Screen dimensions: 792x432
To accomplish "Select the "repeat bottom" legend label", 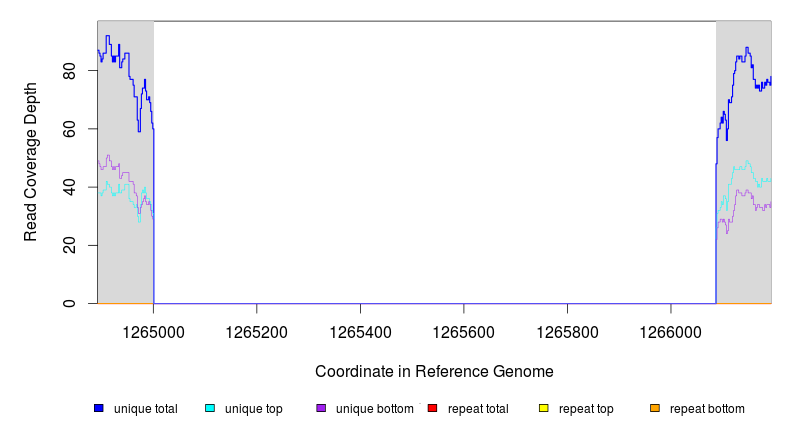I will point(707,409).
